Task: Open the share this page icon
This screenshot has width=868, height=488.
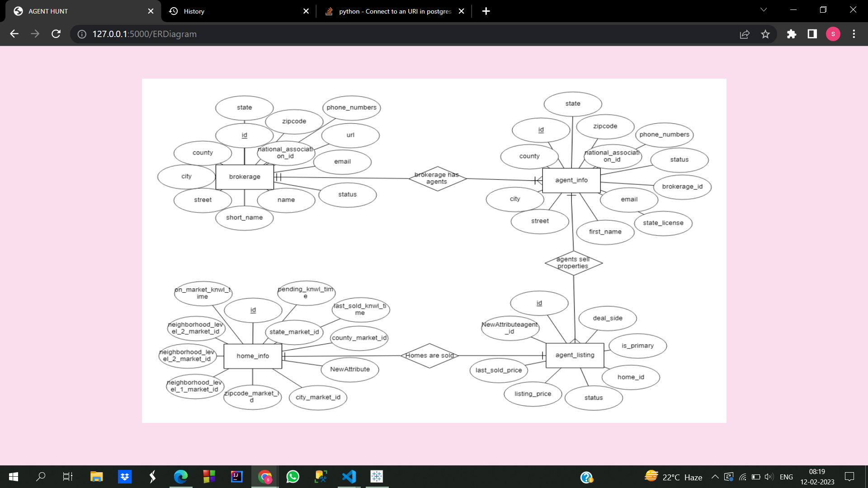Action: (745, 34)
